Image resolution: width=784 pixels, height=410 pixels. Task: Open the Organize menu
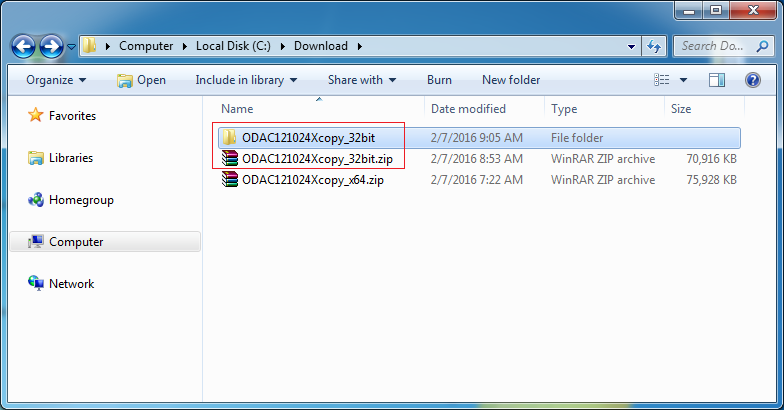point(56,80)
